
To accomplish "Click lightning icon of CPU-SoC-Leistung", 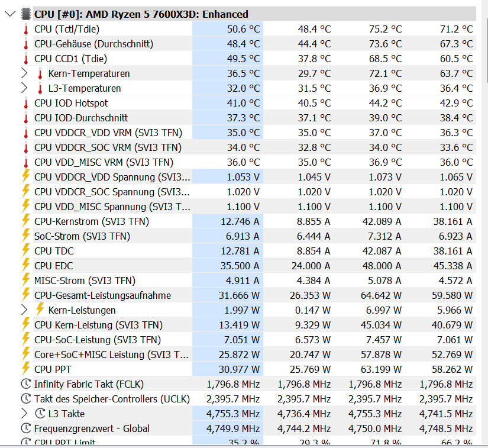I will (x=26, y=339).
